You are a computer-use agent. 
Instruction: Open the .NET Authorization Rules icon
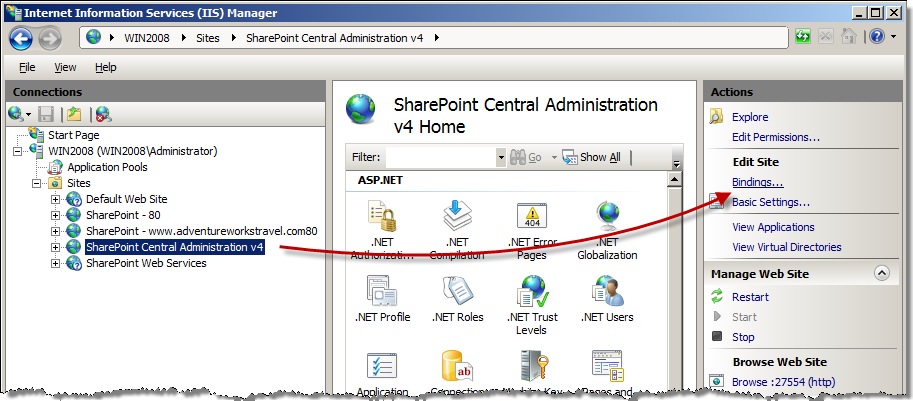[382, 229]
